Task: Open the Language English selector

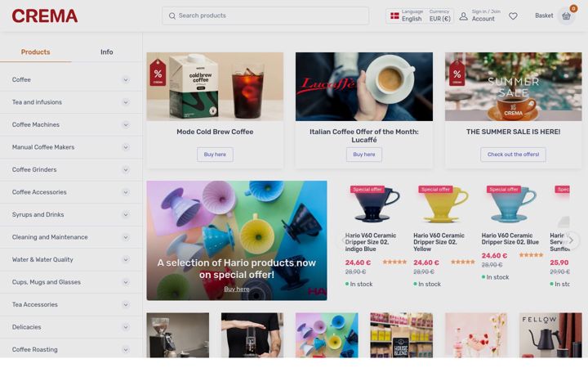Action: pyautogui.click(x=412, y=16)
